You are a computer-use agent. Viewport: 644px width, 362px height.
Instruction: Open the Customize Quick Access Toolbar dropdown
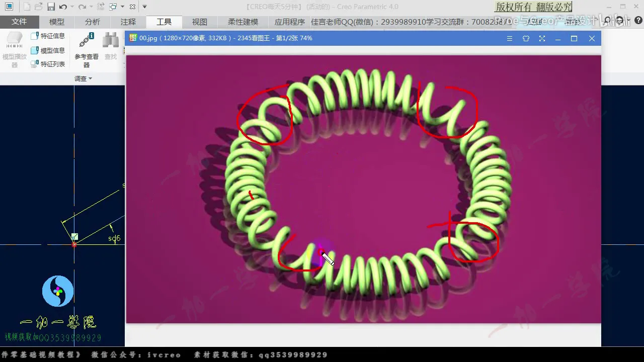pos(144,7)
